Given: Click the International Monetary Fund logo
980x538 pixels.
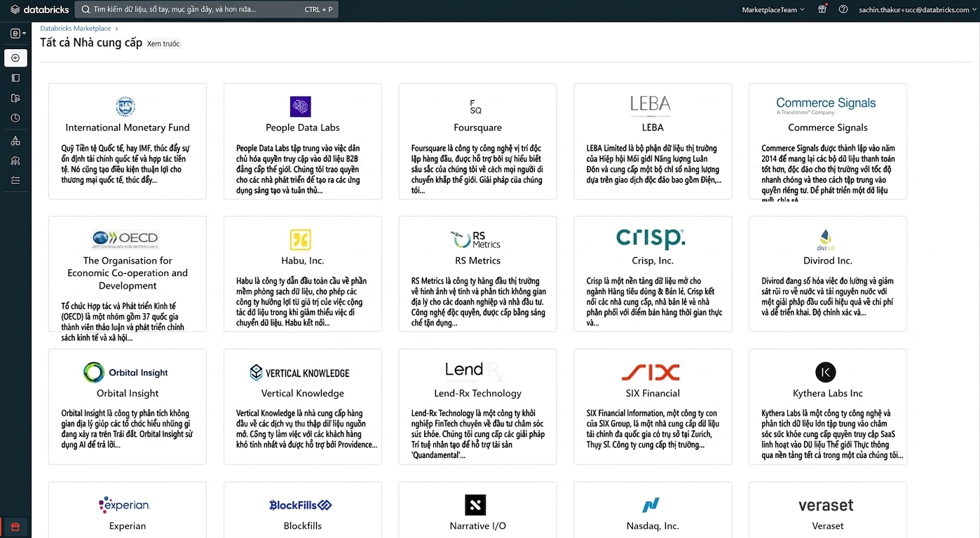Looking at the screenshot, I should [x=125, y=106].
